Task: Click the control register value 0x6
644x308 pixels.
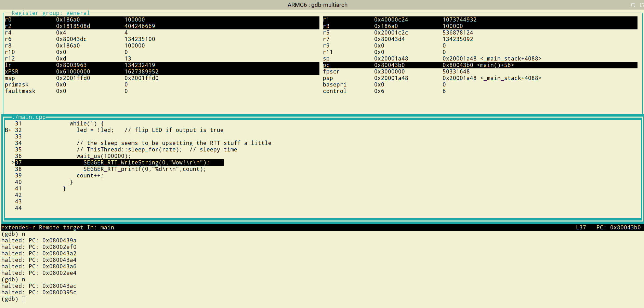Action: [x=379, y=91]
